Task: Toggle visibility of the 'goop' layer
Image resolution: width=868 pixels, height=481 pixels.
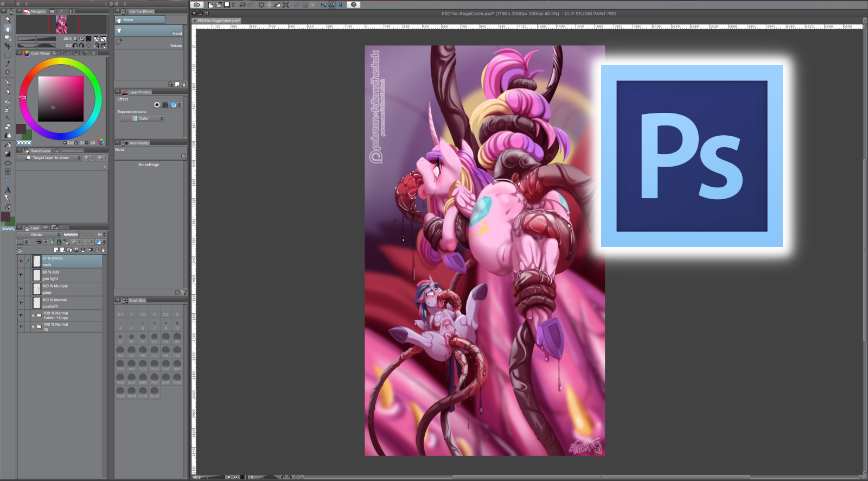Action: (21, 289)
